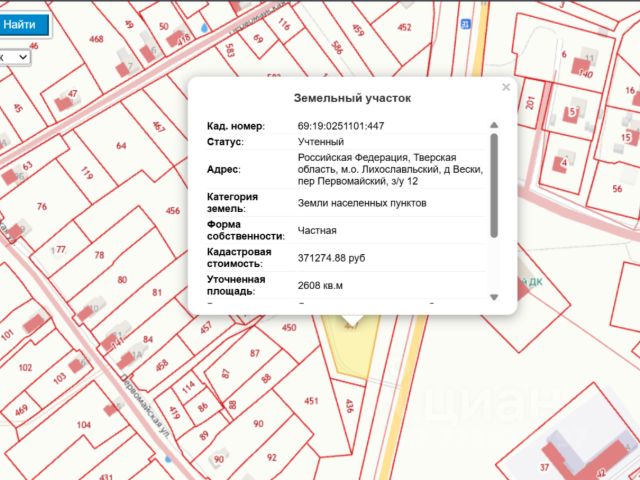
Task: Click the popup scrollbar down arrow
Action: (494, 297)
